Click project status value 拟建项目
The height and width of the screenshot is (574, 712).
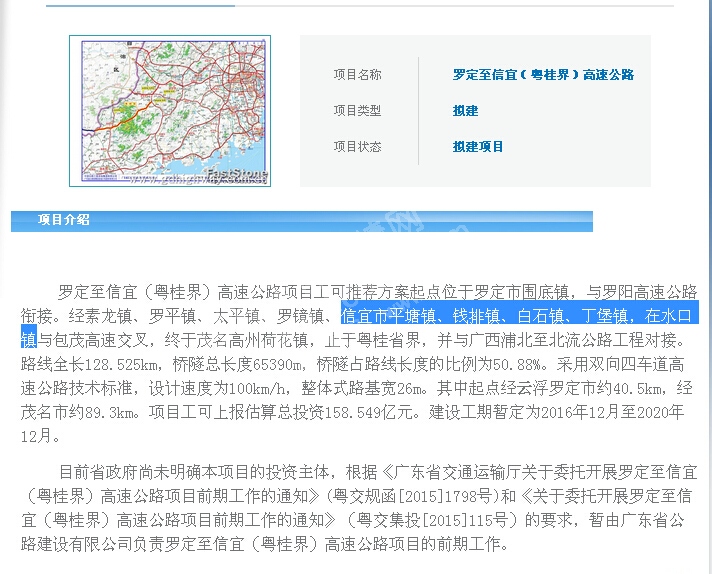click(478, 146)
